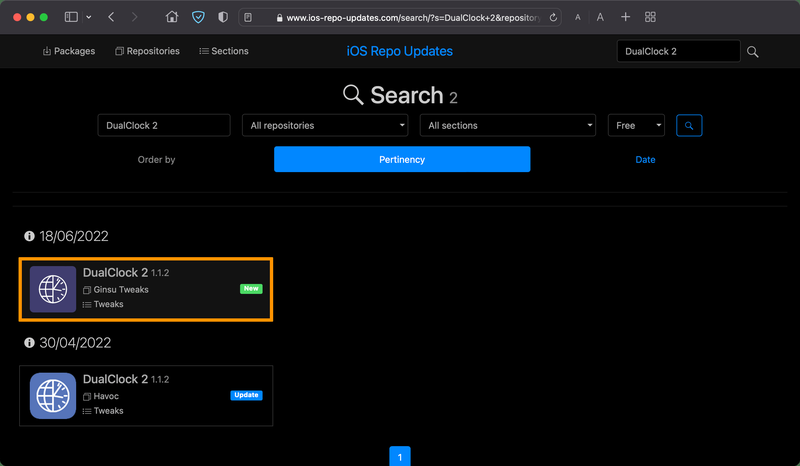Open the Free price dropdown
Screen dimensions: 800x466
point(636,125)
